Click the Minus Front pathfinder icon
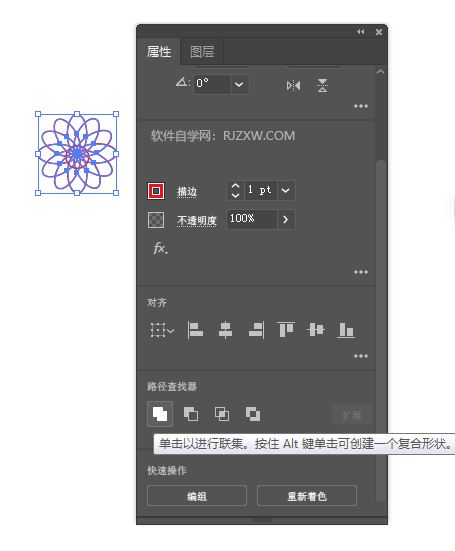The height and width of the screenshot is (551, 455). pos(191,414)
